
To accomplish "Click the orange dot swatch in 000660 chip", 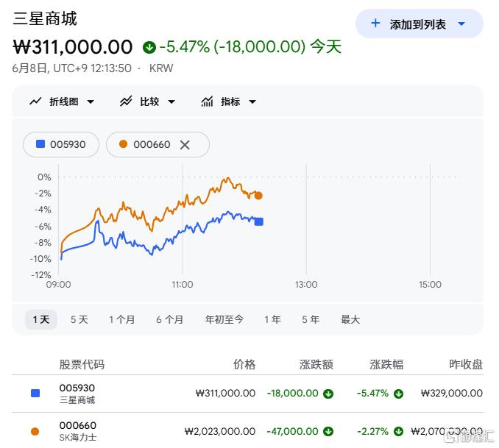I will coord(123,144).
